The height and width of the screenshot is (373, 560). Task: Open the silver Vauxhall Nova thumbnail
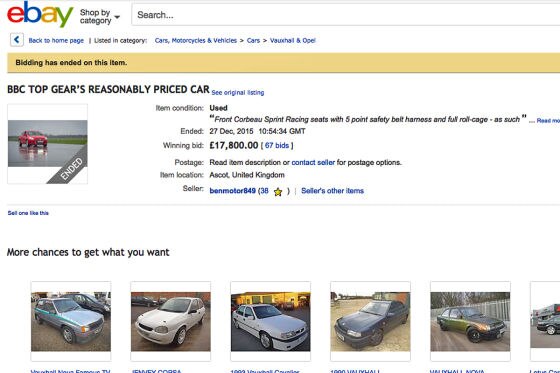tap(71, 321)
